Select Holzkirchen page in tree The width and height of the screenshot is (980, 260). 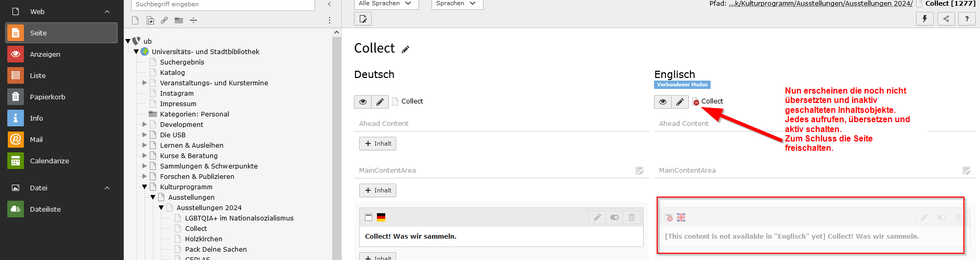point(204,239)
